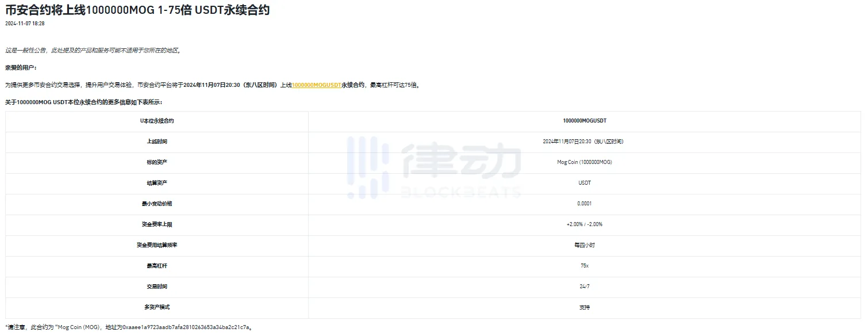Click the '交易时间' row label

coord(157,287)
